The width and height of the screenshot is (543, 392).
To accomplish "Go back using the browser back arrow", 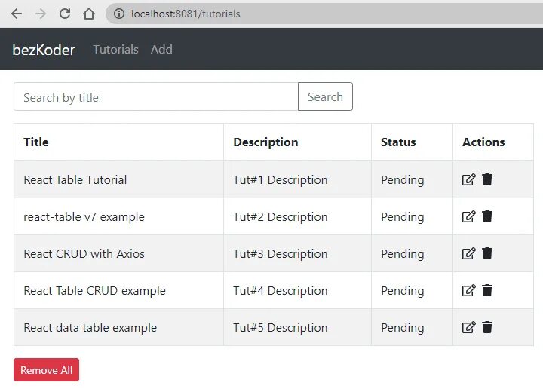I will click(17, 14).
